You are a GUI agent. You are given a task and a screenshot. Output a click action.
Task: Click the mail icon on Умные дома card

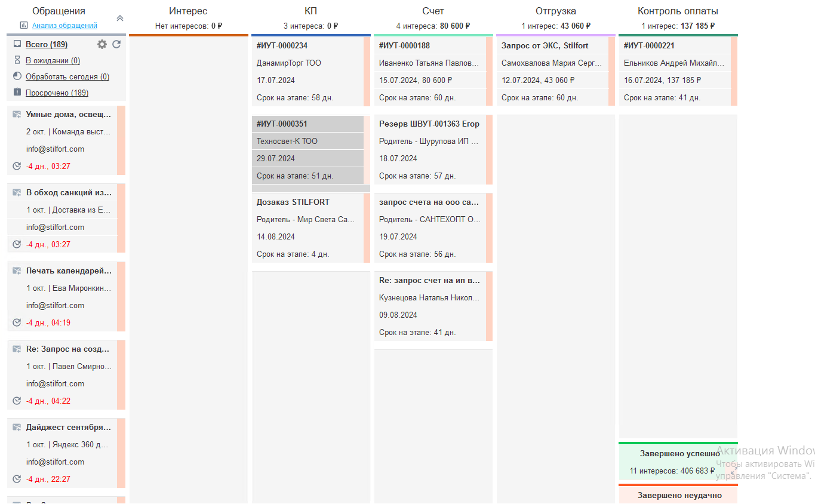coord(17,115)
